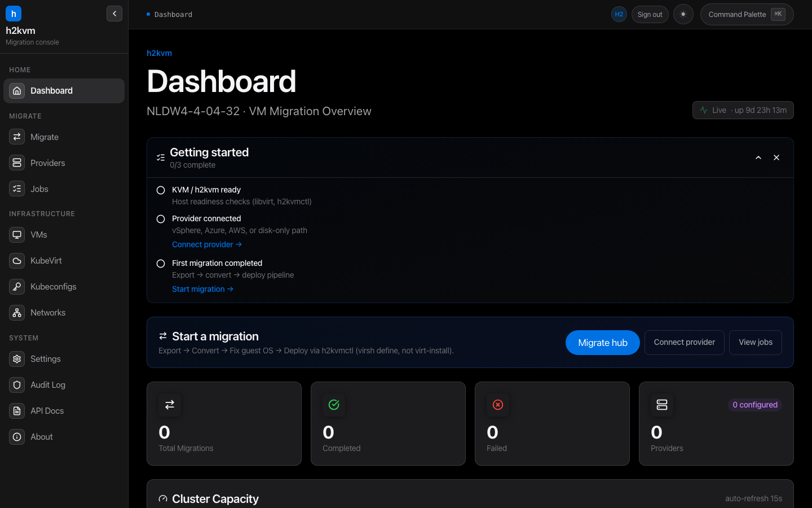Open the Networks topology icon
Screen dimensions: 812x508
pyautogui.click(x=17, y=313)
